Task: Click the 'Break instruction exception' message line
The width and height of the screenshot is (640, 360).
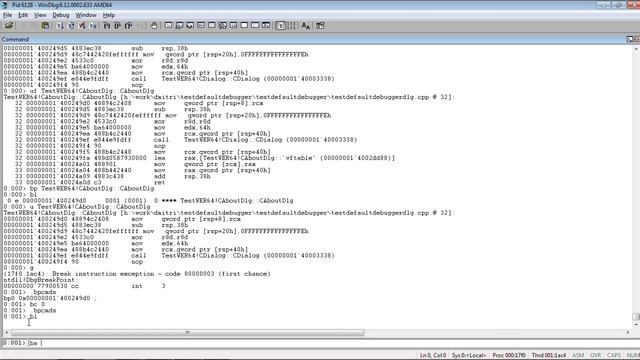Action: (137, 274)
